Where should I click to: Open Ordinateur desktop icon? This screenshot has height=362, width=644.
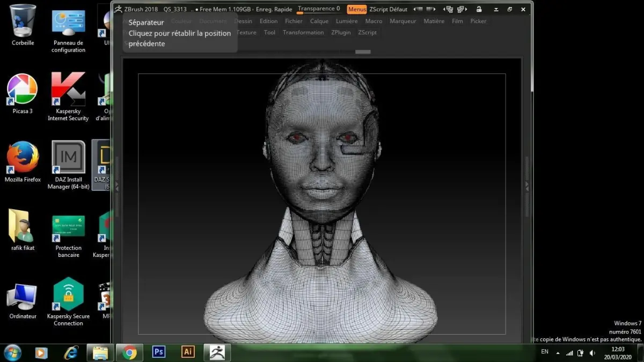coord(23,301)
